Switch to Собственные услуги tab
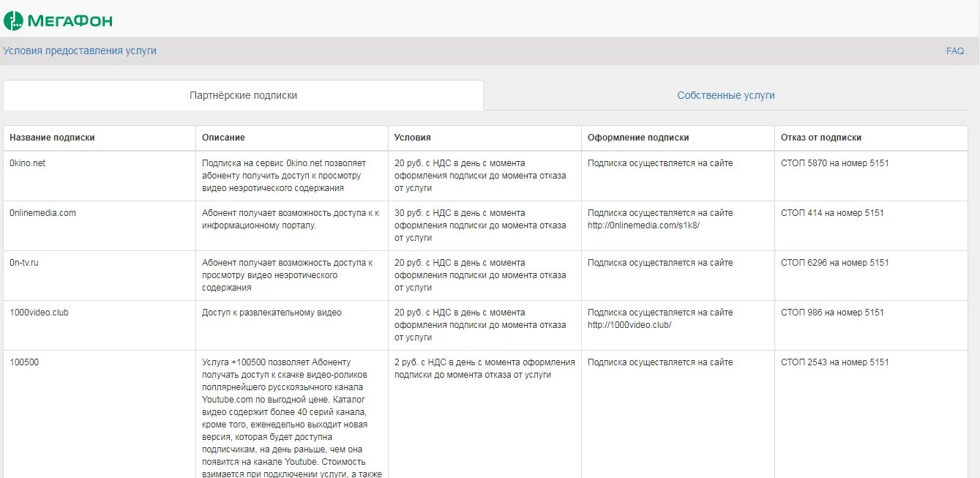Image resolution: width=980 pixels, height=478 pixels. [x=726, y=95]
